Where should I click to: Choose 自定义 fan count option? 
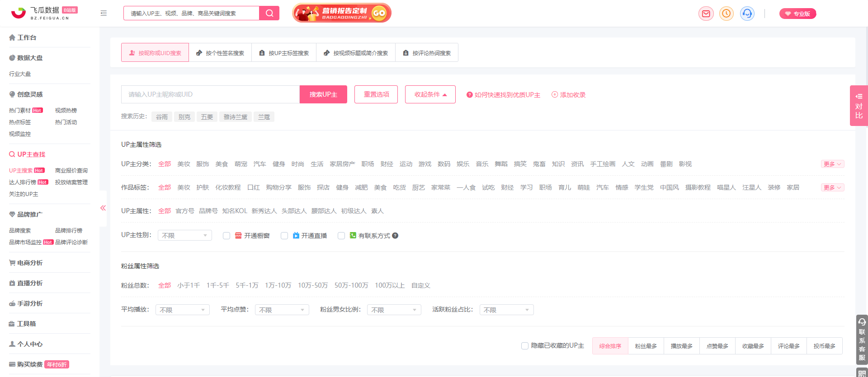pos(420,285)
